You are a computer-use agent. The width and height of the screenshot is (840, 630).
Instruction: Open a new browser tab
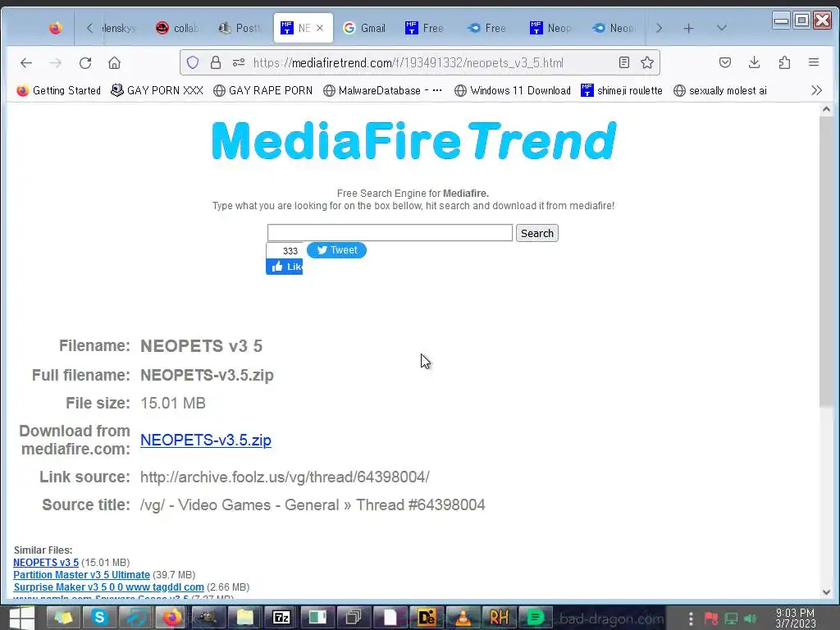pos(689,29)
